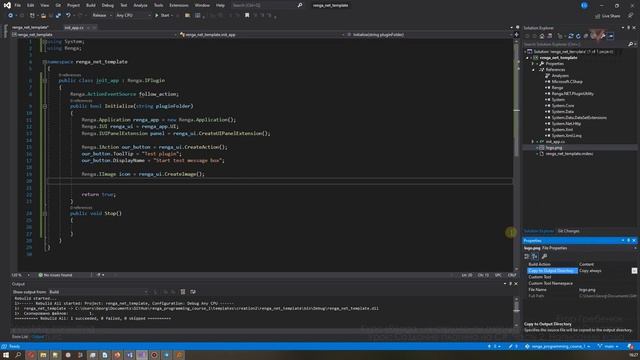Collapse the renga_net_template project node
This screenshot has height=360, width=640.
pos(528,58)
